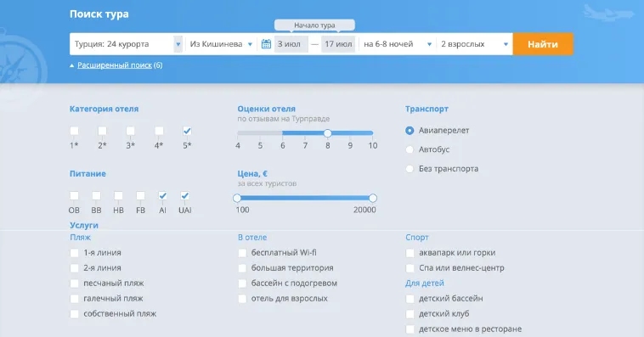644x337 pixels.
Task: Expand the Из Кишинева departure city dropdown
Action: click(221, 44)
